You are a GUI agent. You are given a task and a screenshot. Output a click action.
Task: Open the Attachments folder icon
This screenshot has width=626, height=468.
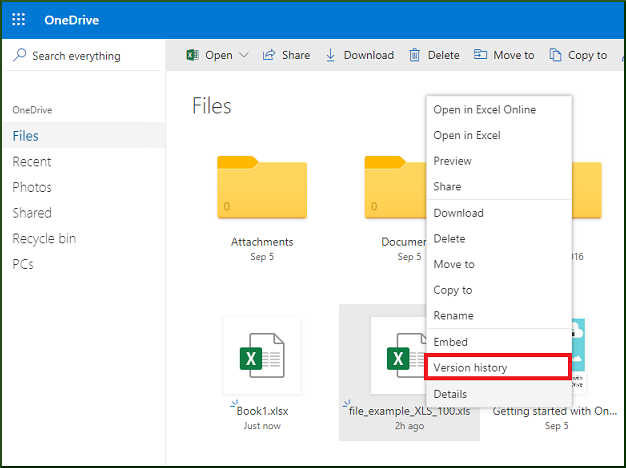[262, 187]
